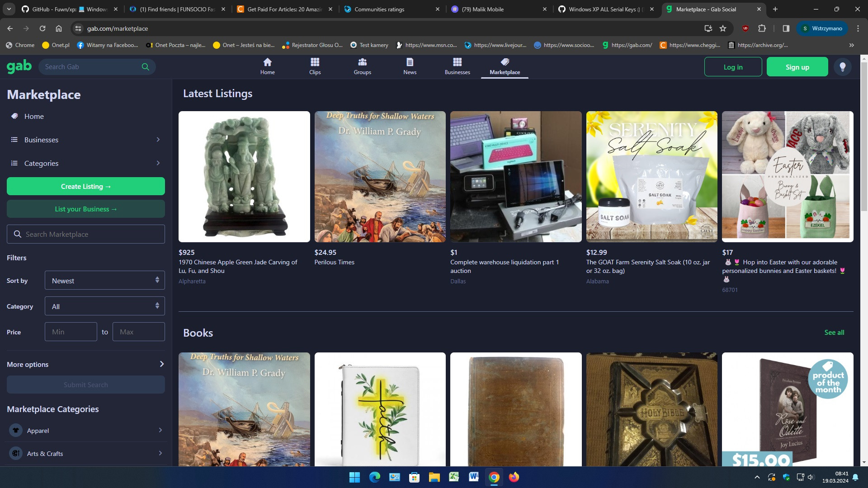868x488 pixels.
Task: Click the browser home icon
Action: [59, 28]
